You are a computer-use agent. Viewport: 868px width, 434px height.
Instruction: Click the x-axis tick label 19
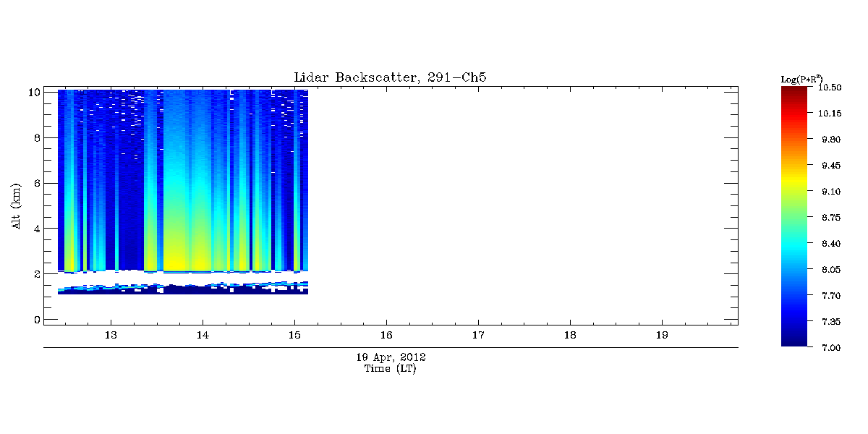click(662, 335)
